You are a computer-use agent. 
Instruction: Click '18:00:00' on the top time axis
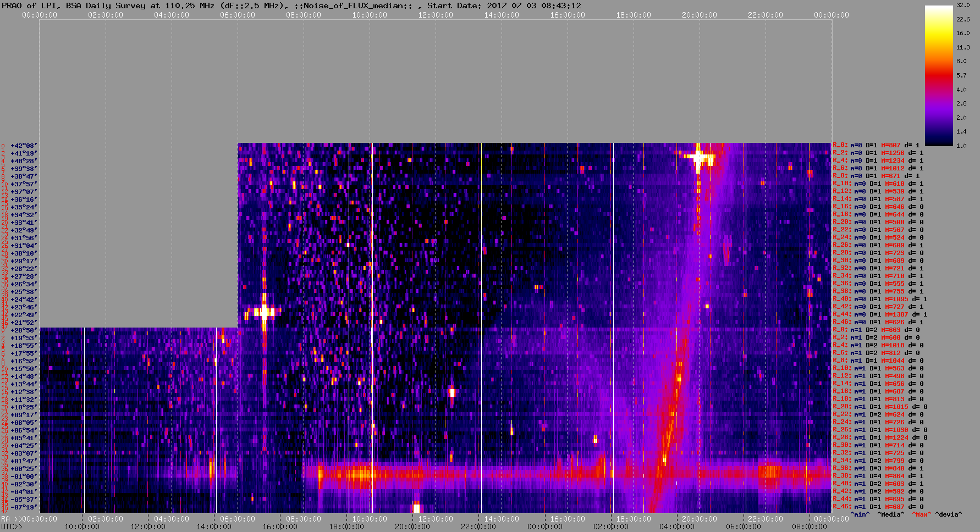(634, 15)
